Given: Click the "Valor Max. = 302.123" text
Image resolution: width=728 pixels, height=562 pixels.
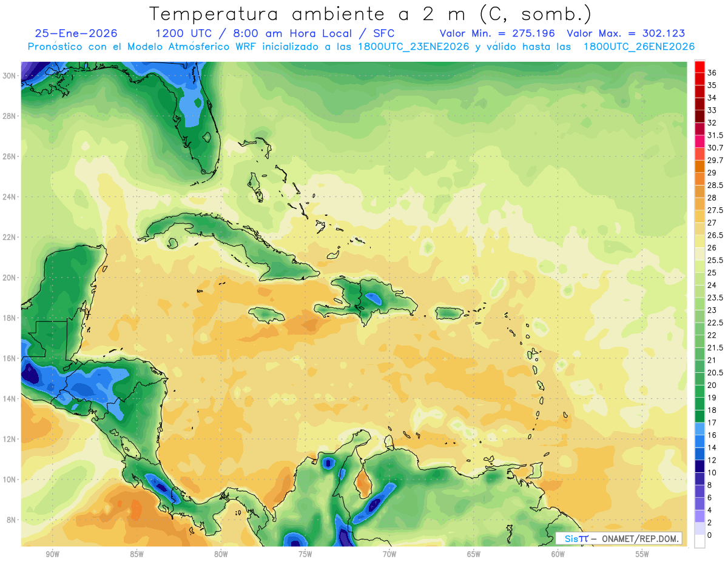Looking at the screenshot, I should pyautogui.click(x=625, y=33).
